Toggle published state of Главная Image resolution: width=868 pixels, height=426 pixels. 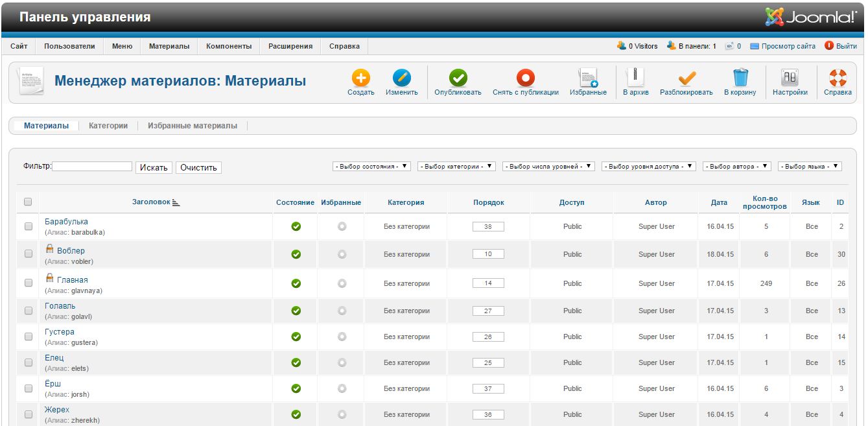[x=296, y=283]
